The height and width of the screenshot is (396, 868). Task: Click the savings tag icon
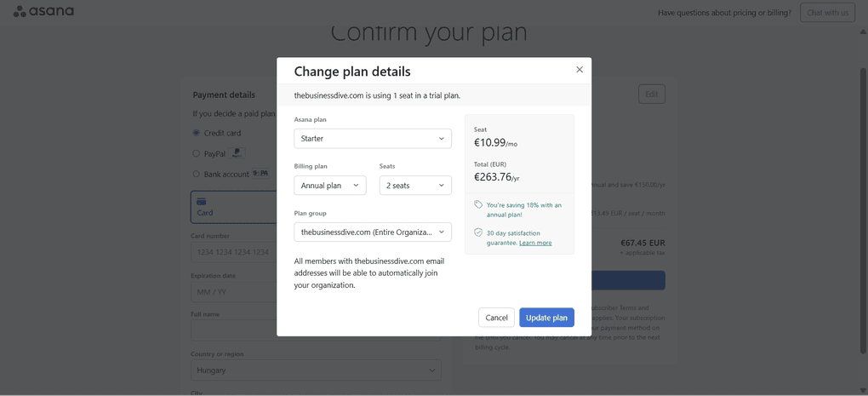[478, 205]
